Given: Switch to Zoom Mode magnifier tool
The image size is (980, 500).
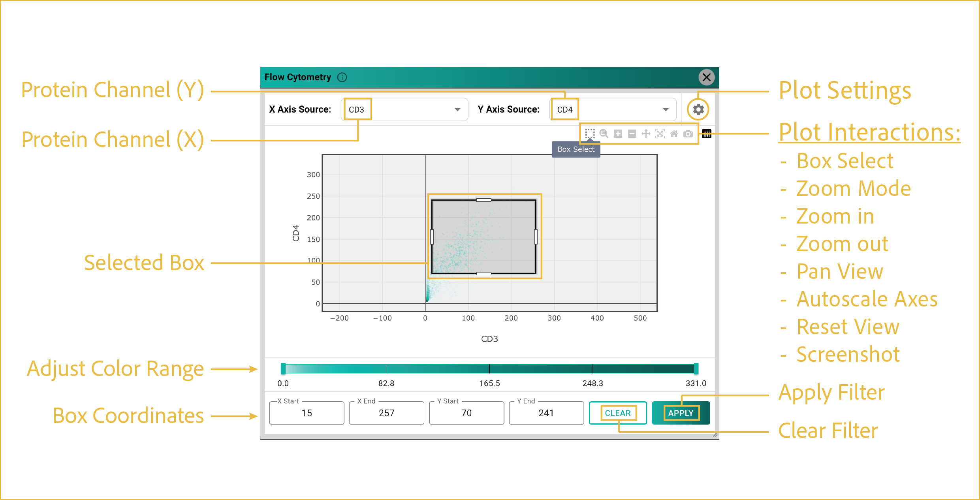Looking at the screenshot, I should click(x=604, y=134).
